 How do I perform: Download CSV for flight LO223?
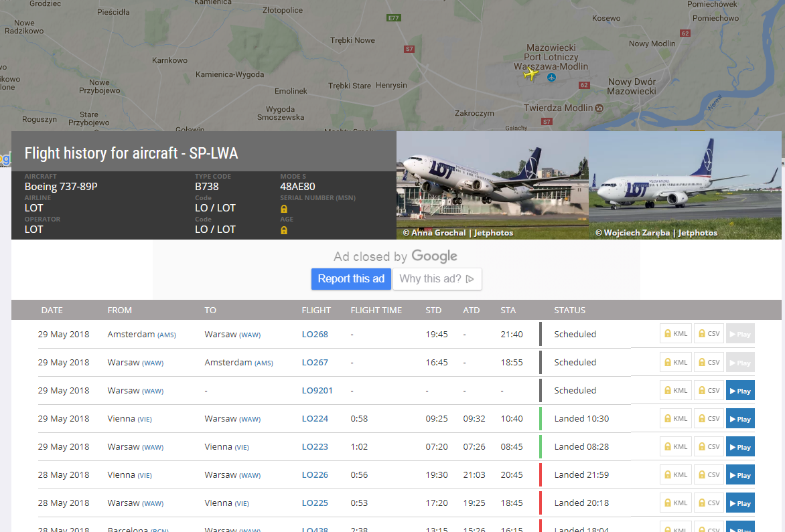click(x=709, y=446)
